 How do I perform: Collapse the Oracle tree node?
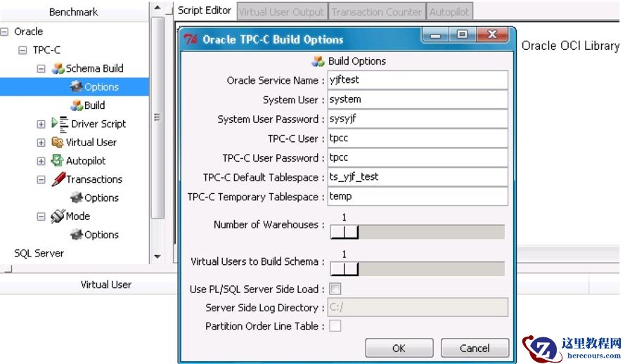click(x=4, y=32)
